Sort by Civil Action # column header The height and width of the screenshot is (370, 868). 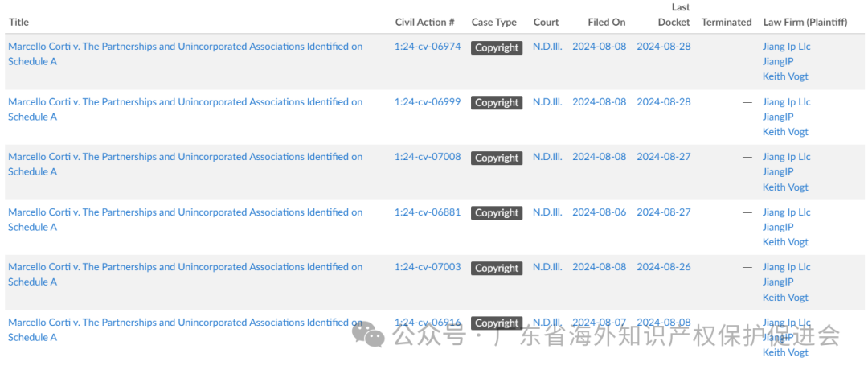coord(424,23)
